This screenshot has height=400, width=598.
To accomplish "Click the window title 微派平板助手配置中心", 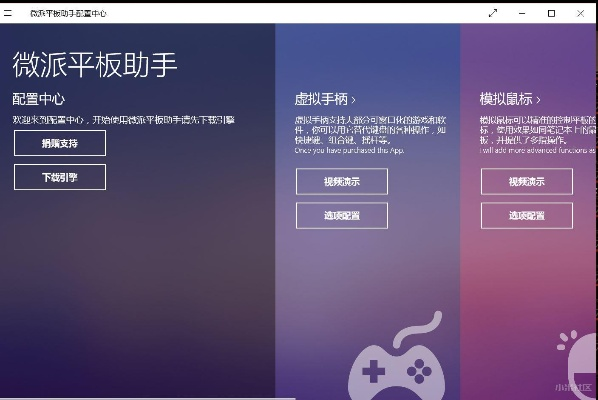I will point(68,13).
